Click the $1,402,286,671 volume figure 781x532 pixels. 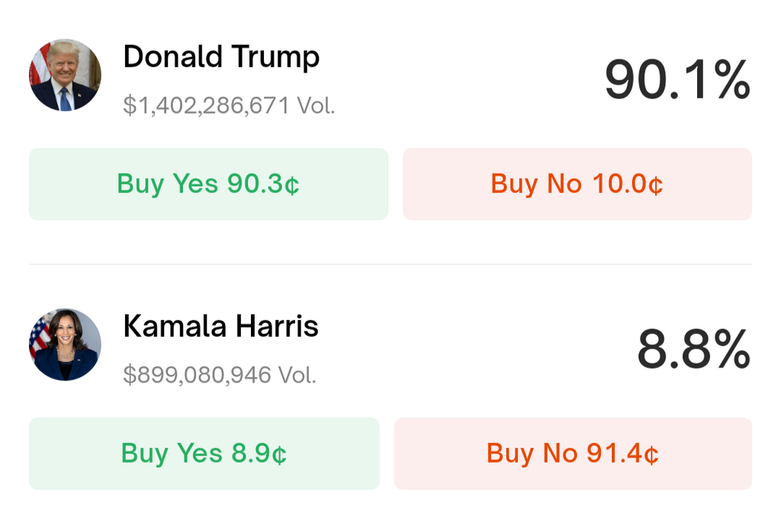[x=207, y=105]
